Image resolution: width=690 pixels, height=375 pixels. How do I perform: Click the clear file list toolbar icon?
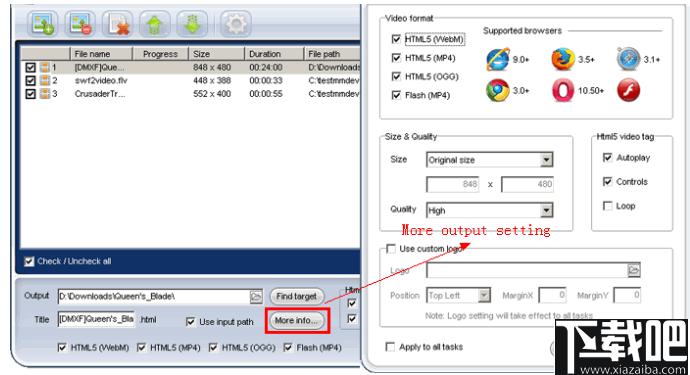point(117,24)
